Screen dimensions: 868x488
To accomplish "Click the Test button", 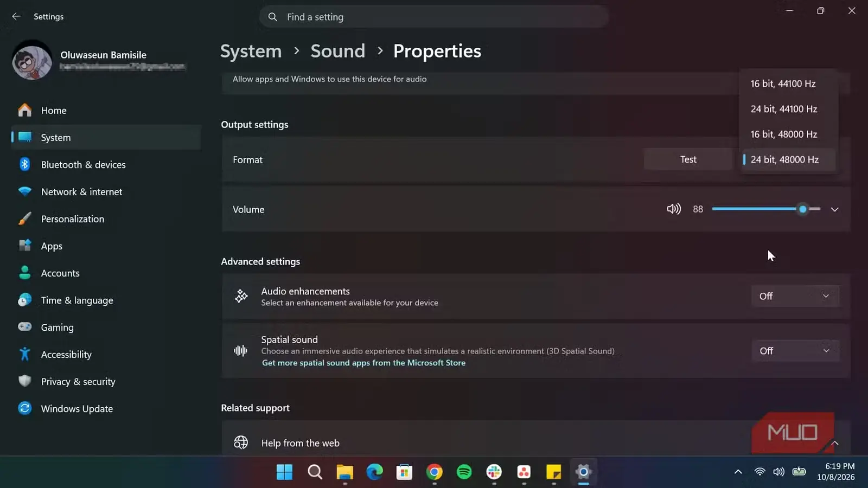I will click(x=688, y=159).
